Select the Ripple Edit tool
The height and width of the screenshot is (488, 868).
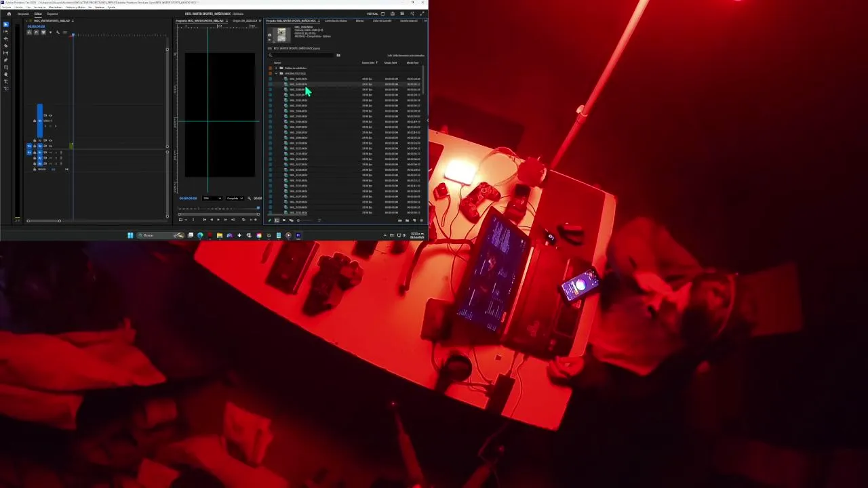coord(6,39)
